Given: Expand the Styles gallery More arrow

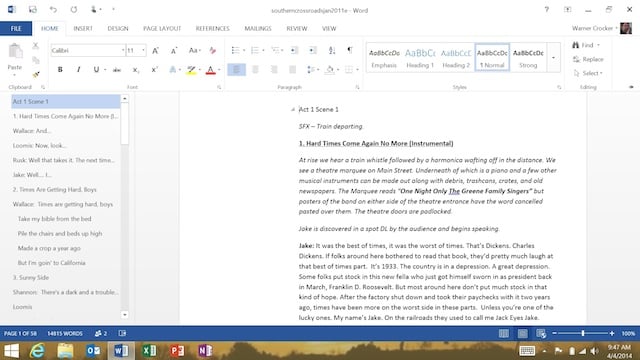Looking at the screenshot, I should tap(553, 58).
